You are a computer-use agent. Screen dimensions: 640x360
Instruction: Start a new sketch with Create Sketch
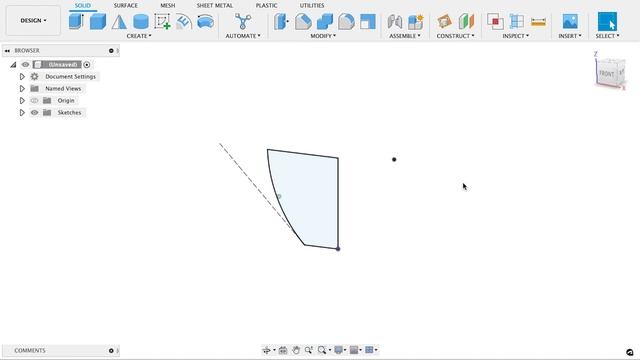pos(162,21)
